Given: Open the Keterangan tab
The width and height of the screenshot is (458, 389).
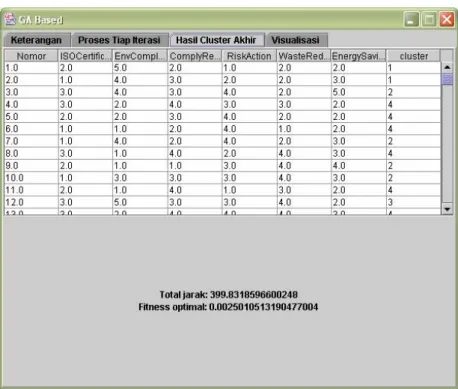Looking at the screenshot, I should pyautogui.click(x=36, y=40).
